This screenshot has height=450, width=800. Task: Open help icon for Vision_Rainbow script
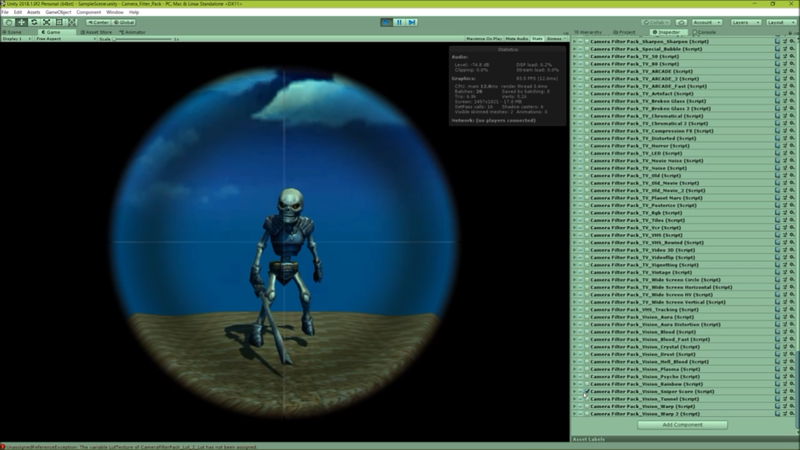click(777, 384)
